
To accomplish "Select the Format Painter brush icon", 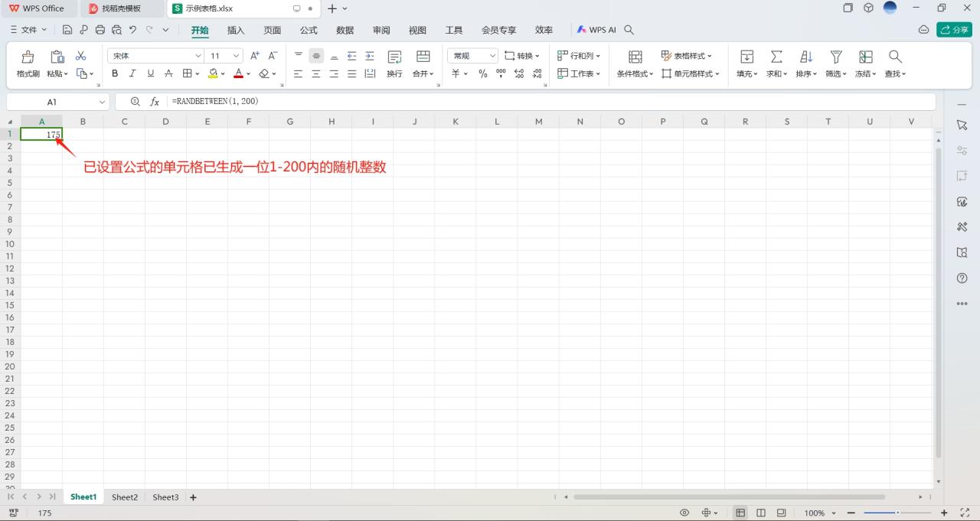I will pyautogui.click(x=28, y=57).
